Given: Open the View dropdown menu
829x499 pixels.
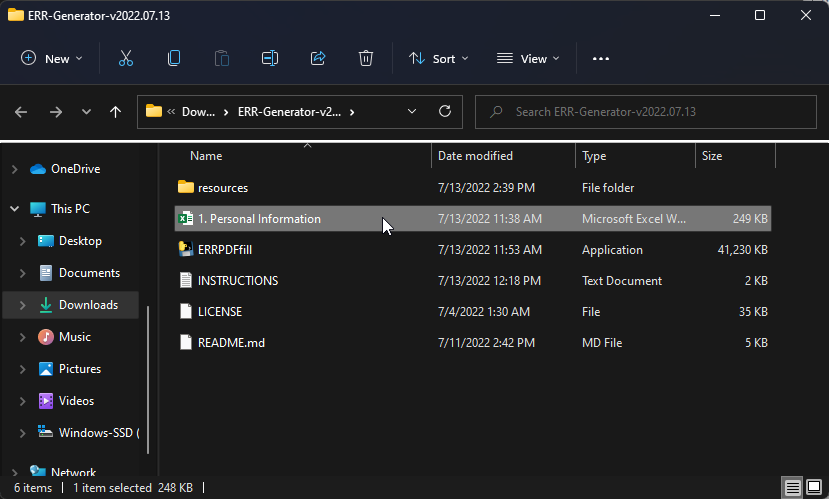Looking at the screenshot, I should pos(528,59).
